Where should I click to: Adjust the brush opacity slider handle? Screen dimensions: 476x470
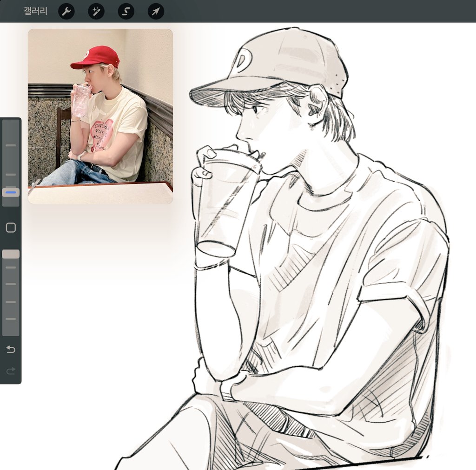(x=11, y=254)
